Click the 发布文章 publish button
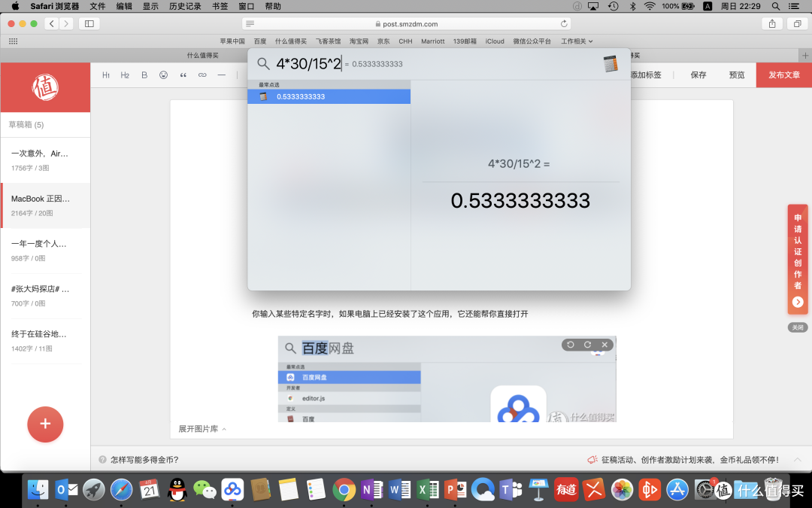Image resolution: width=812 pixels, height=508 pixels. click(x=784, y=75)
